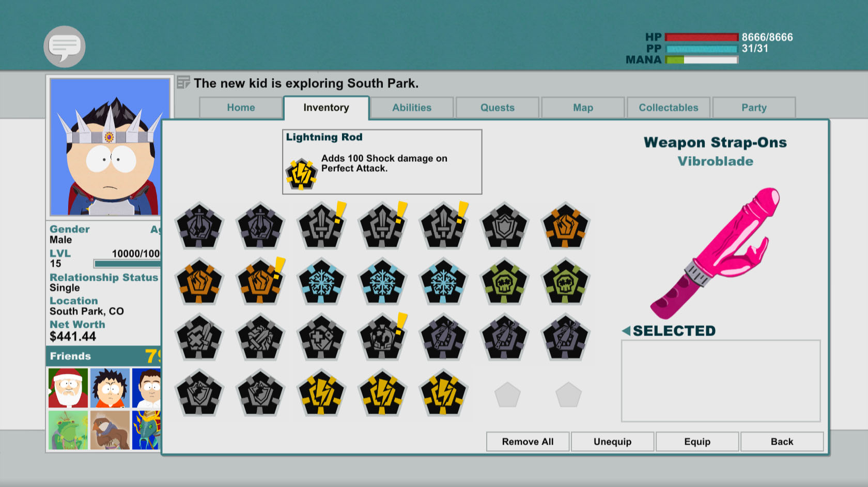
Task: Select the leftmost blue snowflake strap-on
Action: [321, 282]
